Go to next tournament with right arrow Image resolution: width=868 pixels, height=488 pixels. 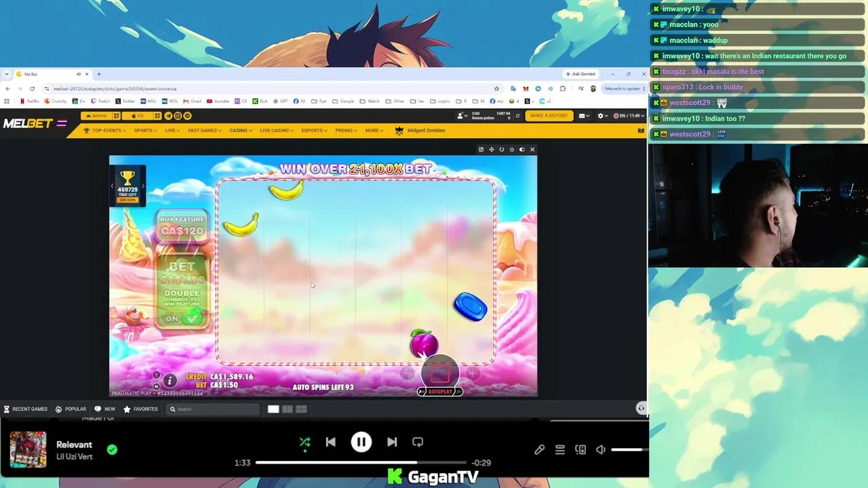[143, 186]
